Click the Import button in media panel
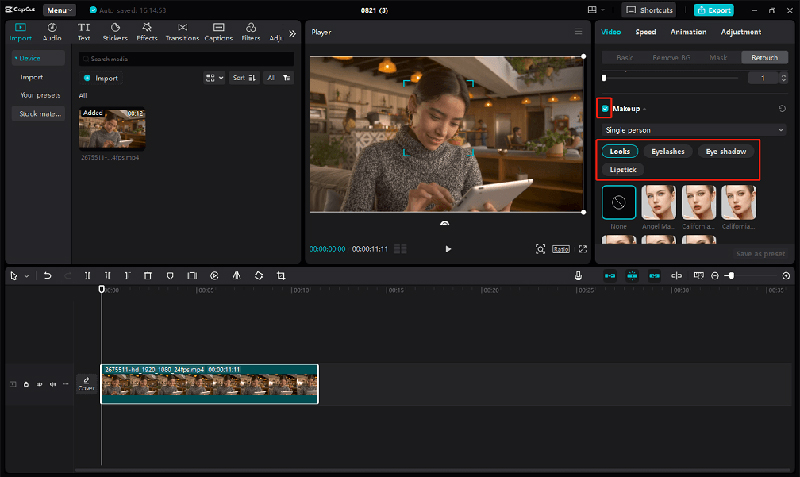The image size is (800, 477). click(x=101, y=77)
